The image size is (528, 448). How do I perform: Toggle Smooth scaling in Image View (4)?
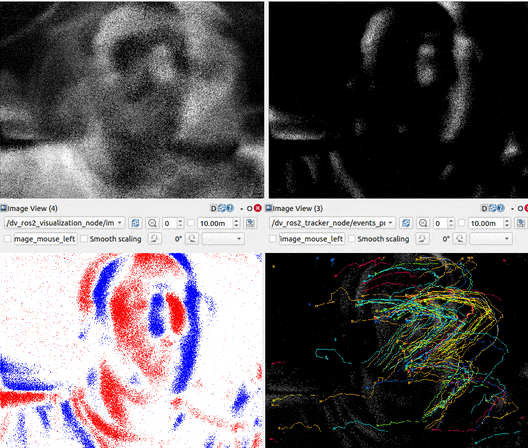coord(112,239)
